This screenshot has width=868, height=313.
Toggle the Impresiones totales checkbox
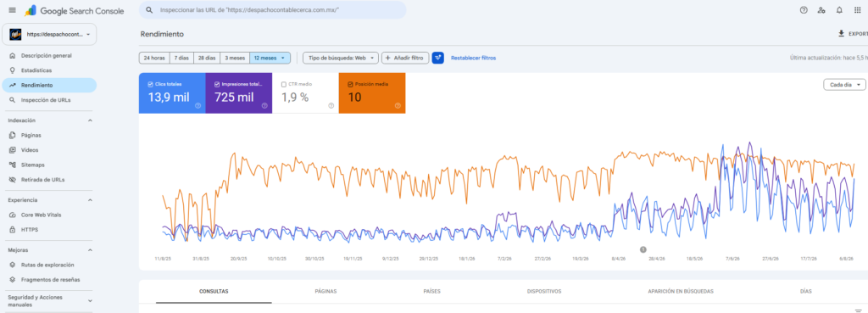(217, 85)
